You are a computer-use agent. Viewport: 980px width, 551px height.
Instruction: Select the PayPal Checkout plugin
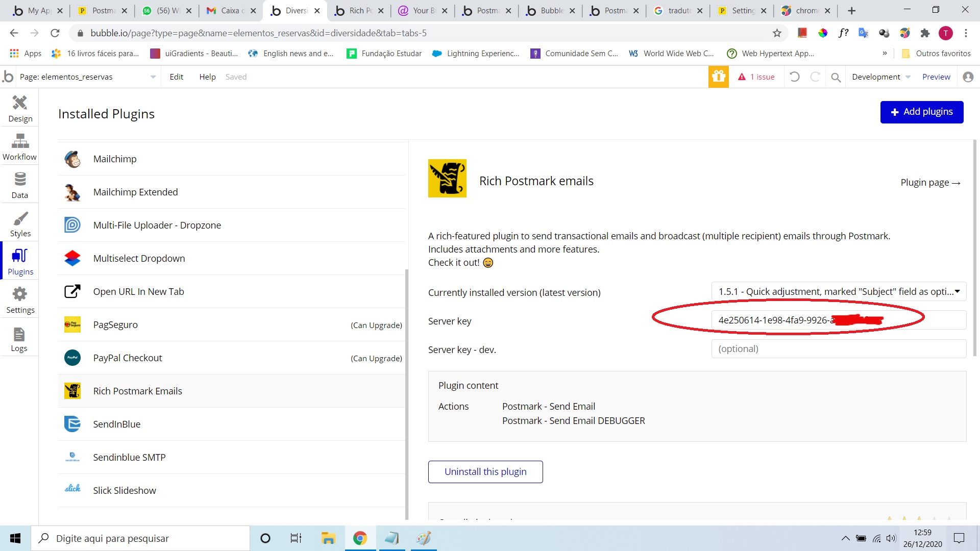[232, 358]
